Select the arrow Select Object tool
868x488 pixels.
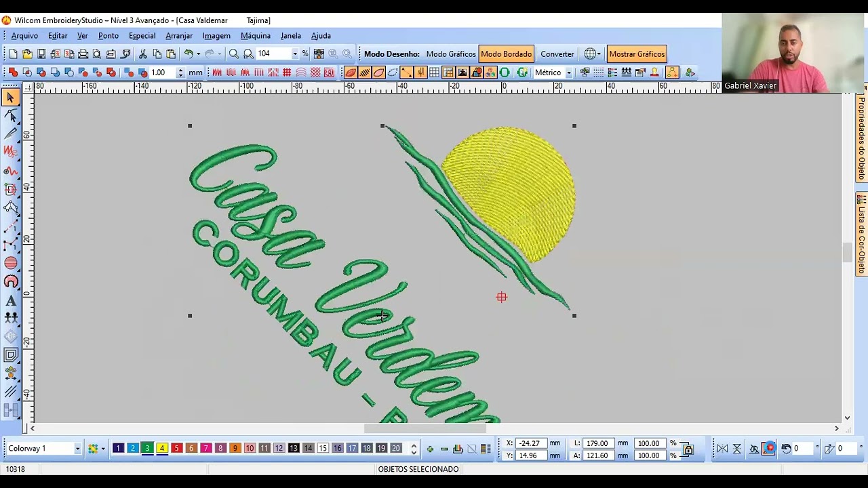click(11, 98)
